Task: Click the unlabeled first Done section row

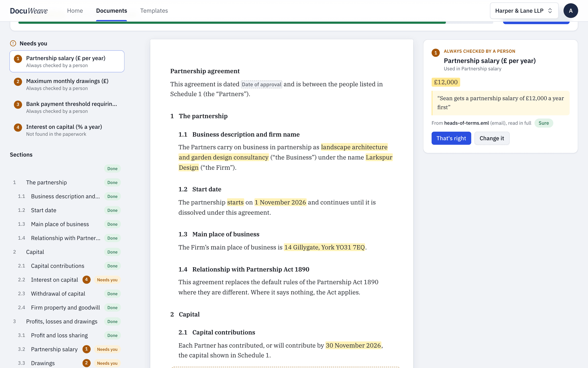Action: [x=67, y=169]
